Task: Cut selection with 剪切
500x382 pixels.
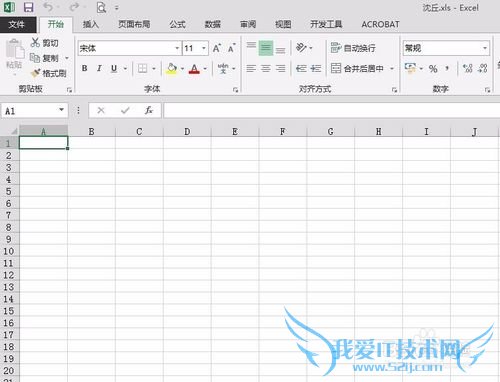Action: [x=45, y=43]
